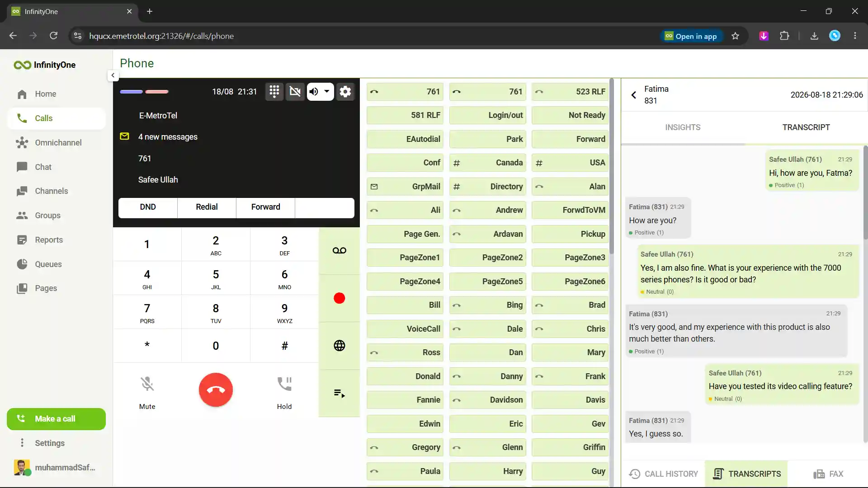This screenshot has width=868, height=488.
Task: Click the Canada speed dial key
Action: pyautogui.click(x=488, y=163)
